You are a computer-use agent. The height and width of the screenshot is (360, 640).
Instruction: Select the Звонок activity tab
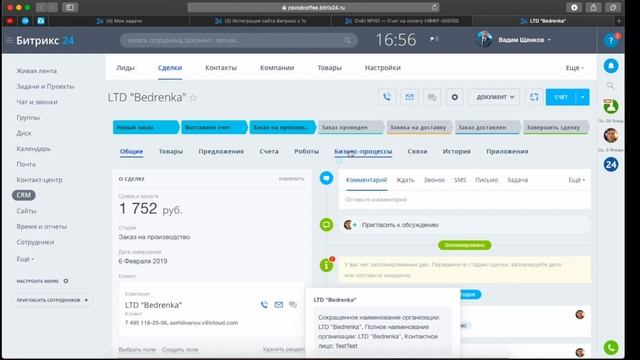[434, 180]
